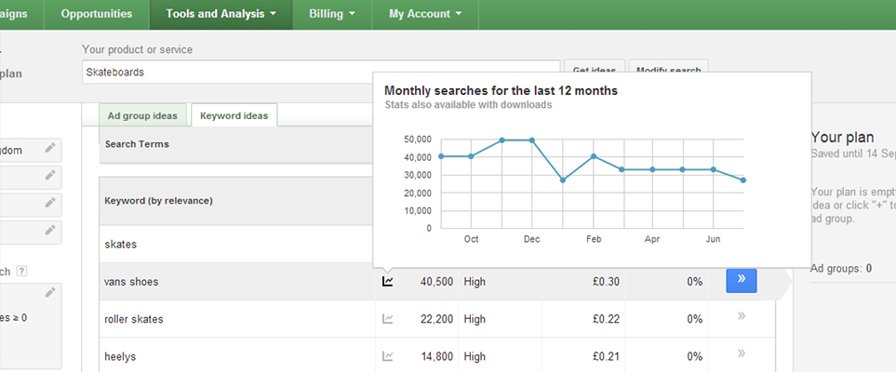Click the 22,200 search volume value
The width and height of the screenshot is (896, 372).
[437, 319]
